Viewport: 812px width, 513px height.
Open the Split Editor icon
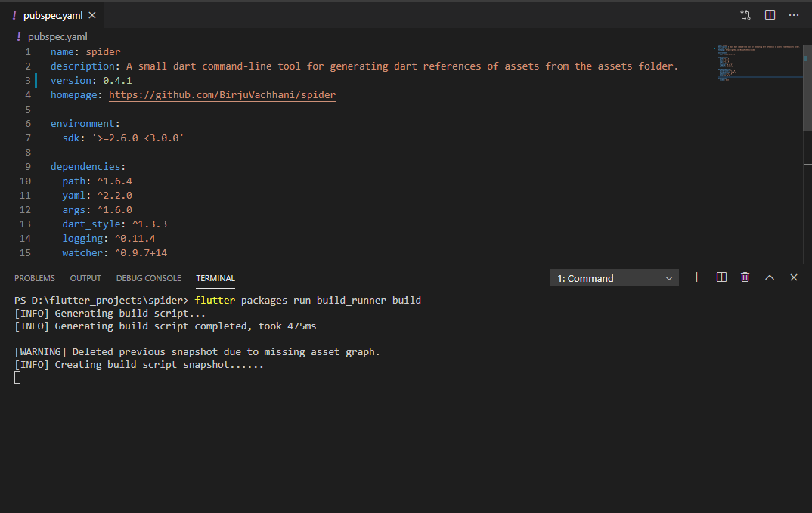pyautogui.click(x=770, y=14)
